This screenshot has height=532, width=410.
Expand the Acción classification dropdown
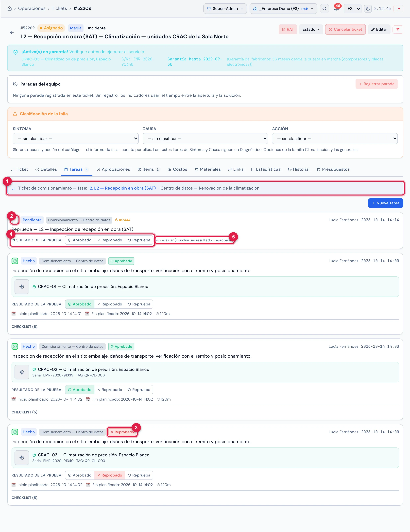pyautogui.click(x=335, y=139)
